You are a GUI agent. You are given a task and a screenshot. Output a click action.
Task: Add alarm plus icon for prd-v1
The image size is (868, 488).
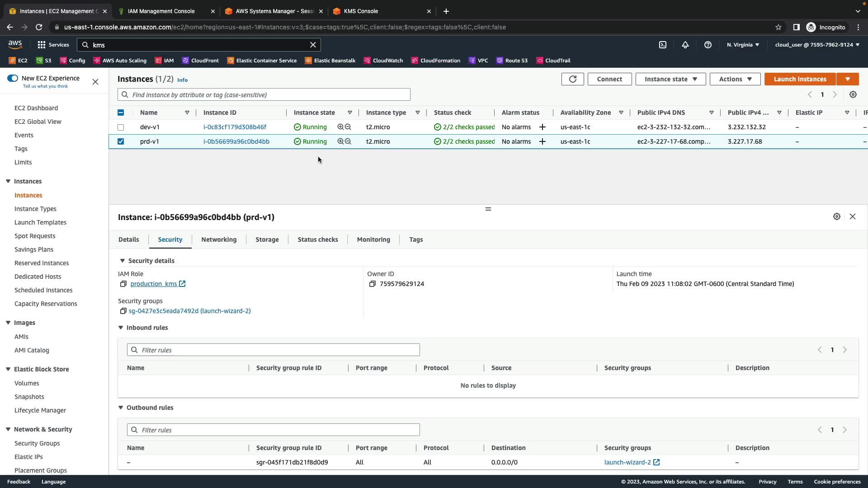coord(542,141)
